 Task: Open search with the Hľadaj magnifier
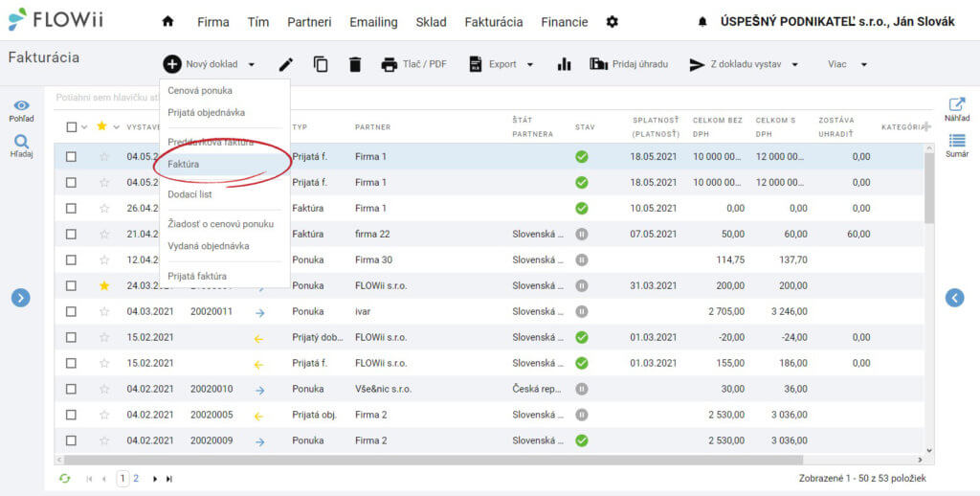[x=21, y=142]
